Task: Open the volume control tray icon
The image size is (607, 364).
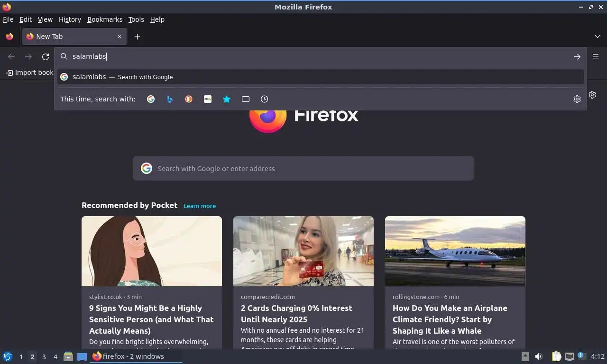Action: 539,356
